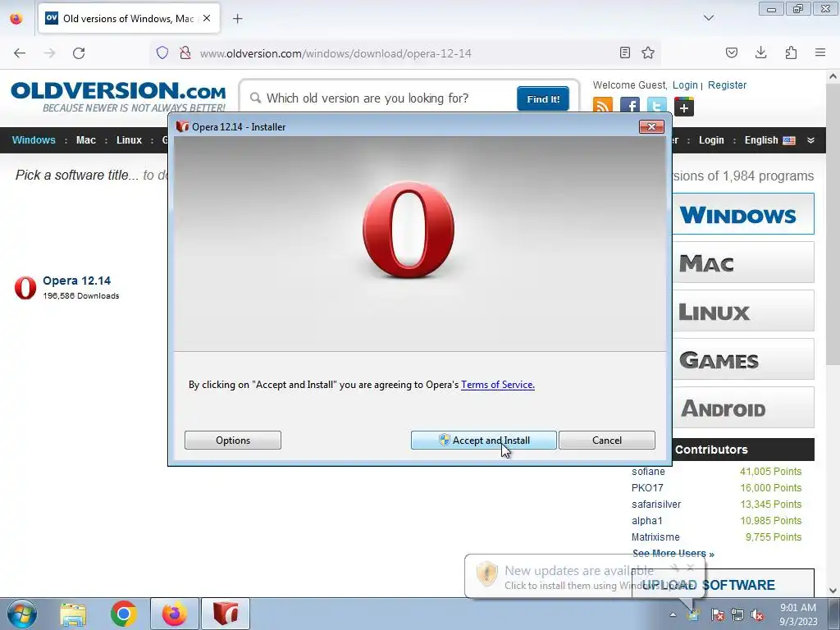Click the address bar URL
The height and width of the screenshot is (630, 840).
coord(336,53)
